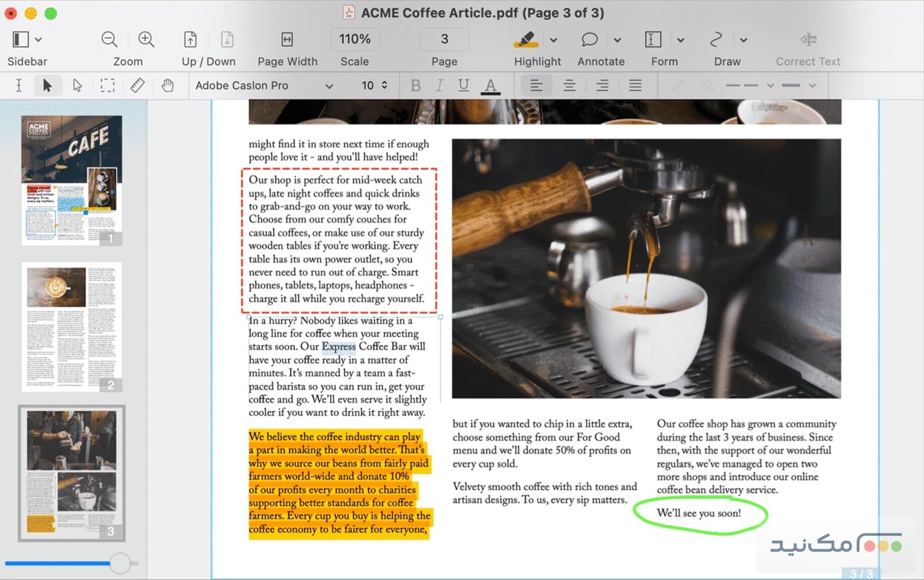Select the rectangular selection tool
924x580 pixels.
[107, 85]
